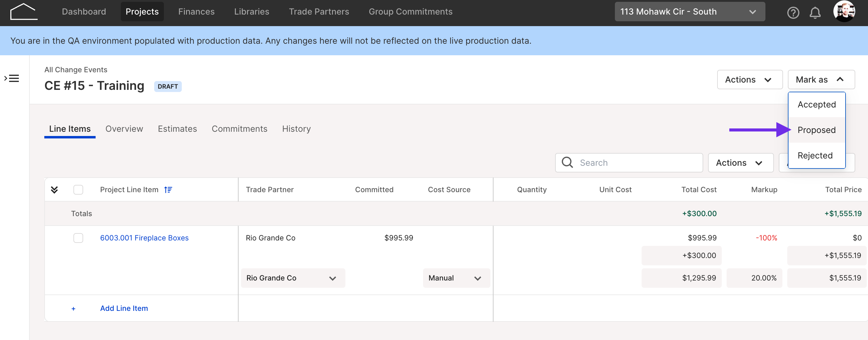This screenshot has height=340, width=868.
Task: Open Libraries in top navigation
Action: (252, 12)
